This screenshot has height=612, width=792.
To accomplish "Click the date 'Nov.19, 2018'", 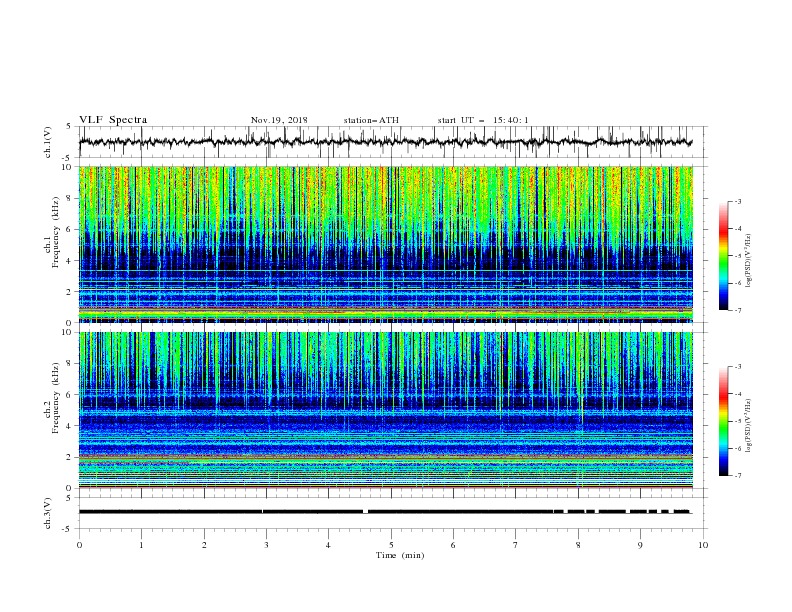I will pyautogui.click(x=279, y=120).
